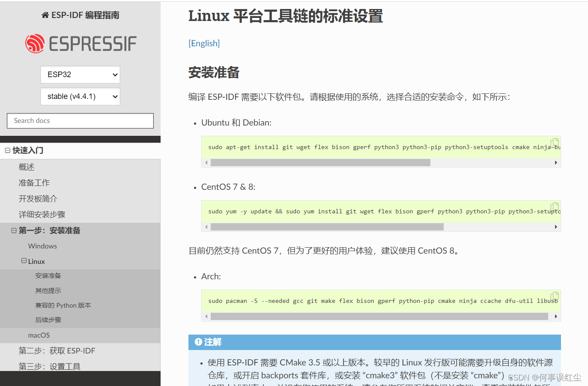588x386 pixels.
Task: Copy the CentOS yum command
Action: tap(555, 206)
